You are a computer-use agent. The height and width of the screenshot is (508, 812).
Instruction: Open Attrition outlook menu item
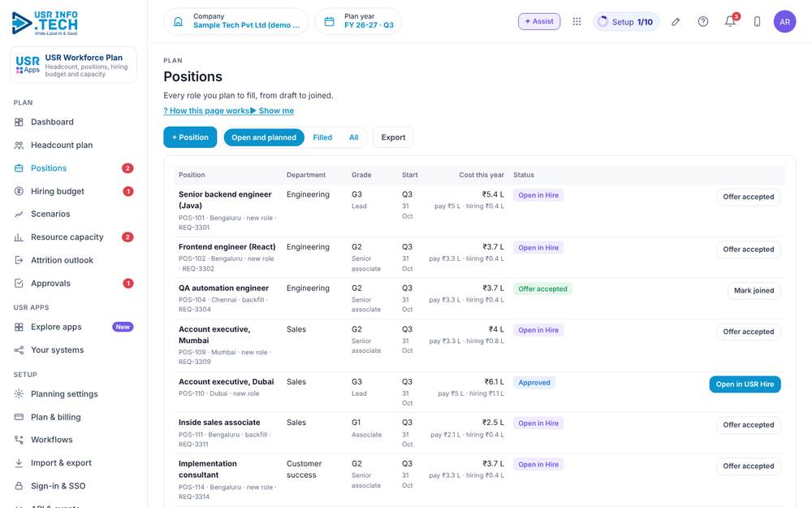coord(74,260)
